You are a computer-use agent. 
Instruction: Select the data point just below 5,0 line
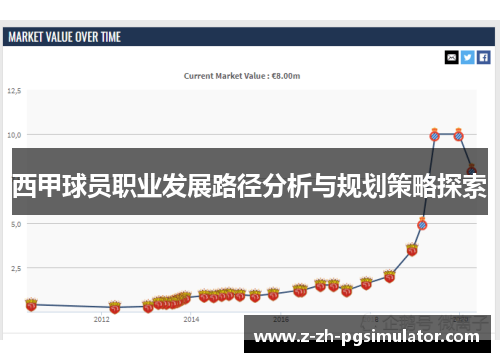(x=412, y=249)
